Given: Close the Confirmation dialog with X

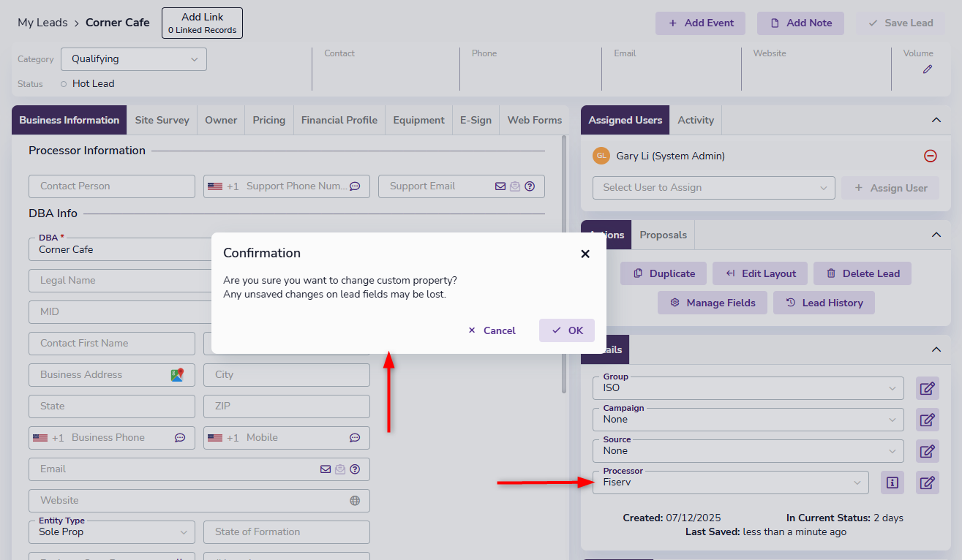Looking at the screenshot, I should click(585, 254).
